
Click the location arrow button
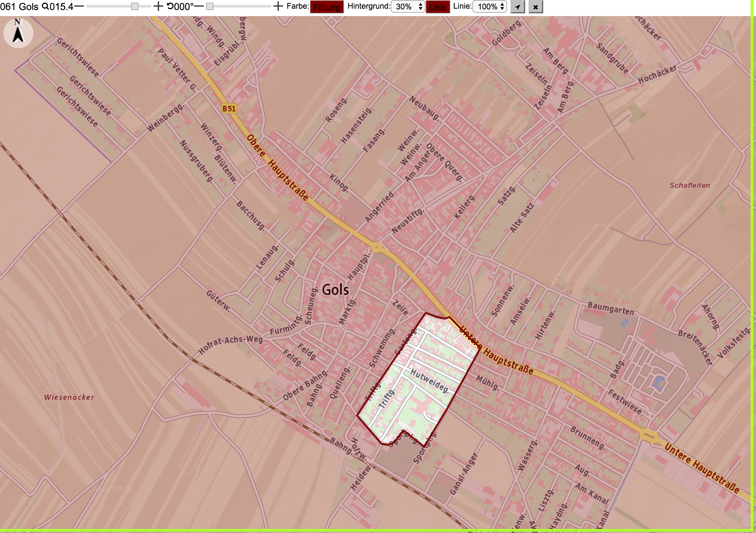pyautogui.click(x=518, y=7)
